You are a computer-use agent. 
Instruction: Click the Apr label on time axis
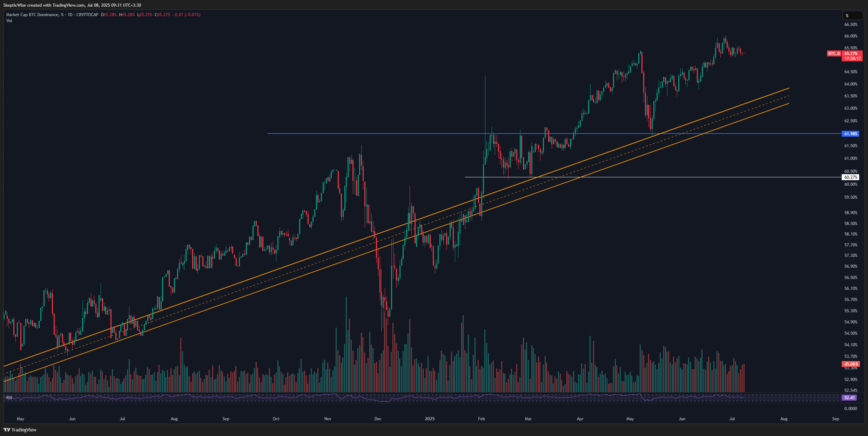point(580,419)
